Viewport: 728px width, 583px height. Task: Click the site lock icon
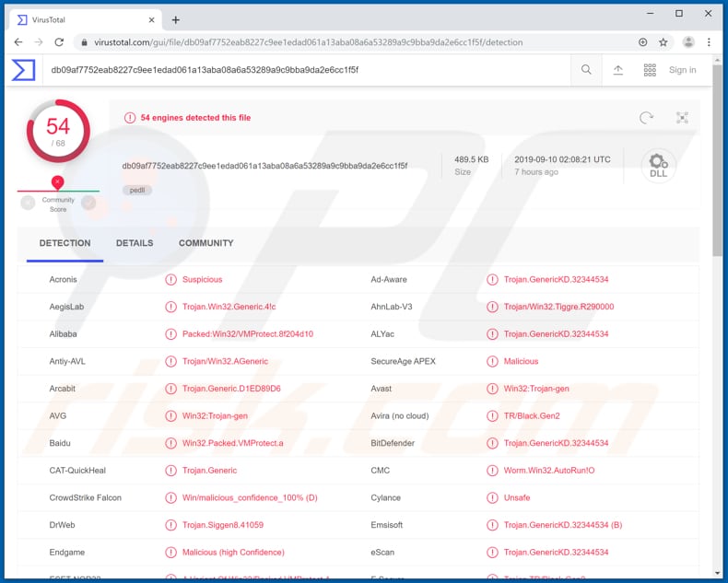pos(84,42)
